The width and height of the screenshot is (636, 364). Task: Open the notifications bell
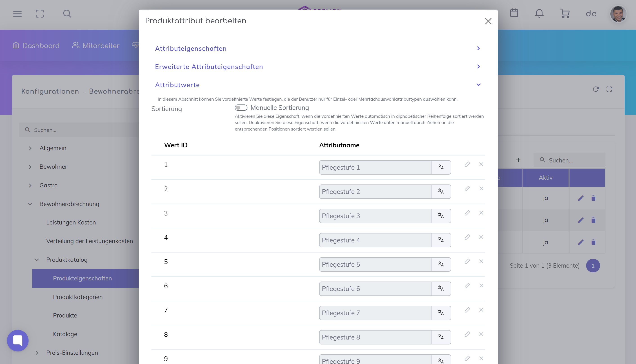coord(539,13)
